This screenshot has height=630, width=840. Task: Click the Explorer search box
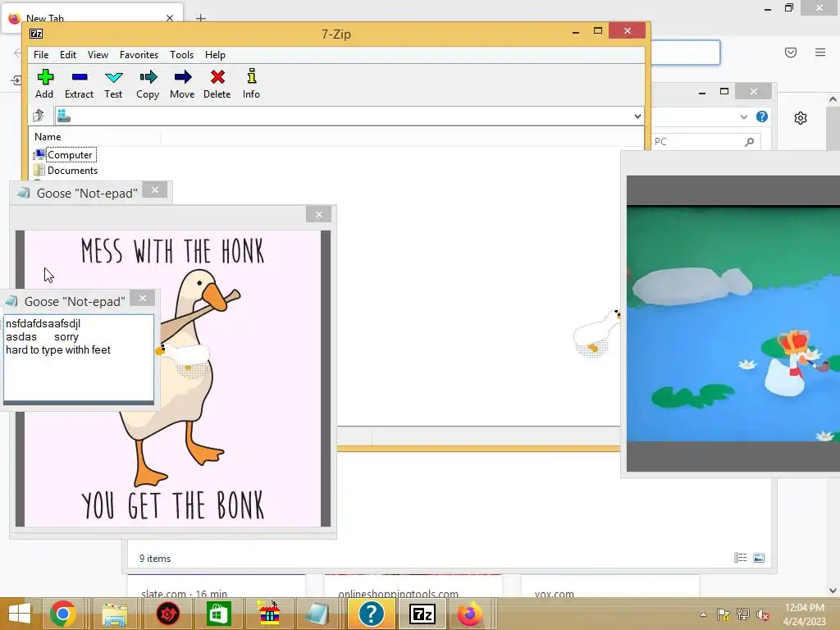(705, 141)
